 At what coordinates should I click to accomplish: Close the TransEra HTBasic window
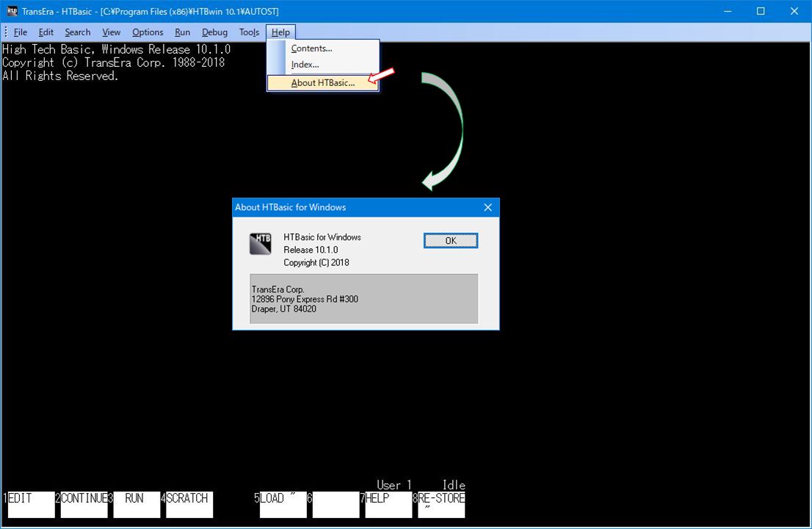[794, 11]
